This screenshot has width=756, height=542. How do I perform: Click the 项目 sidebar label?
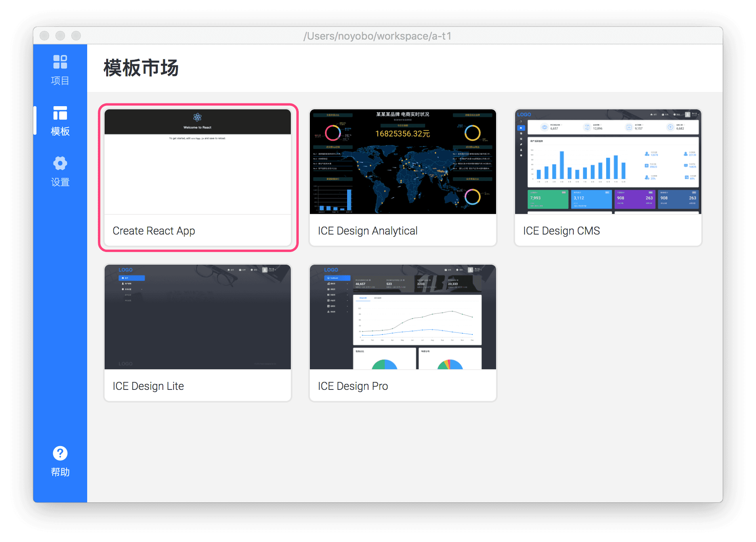(60, 81)
